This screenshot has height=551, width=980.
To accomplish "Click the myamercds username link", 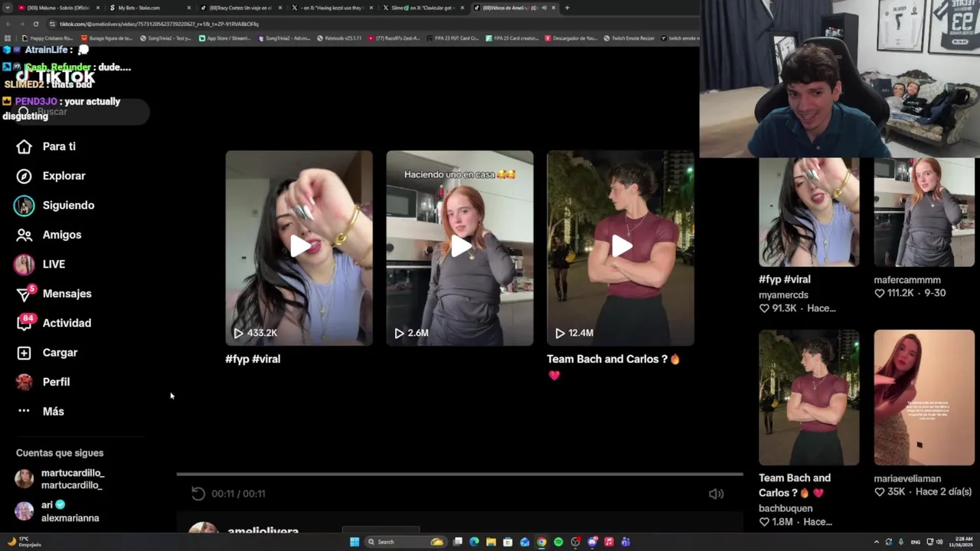I will click(783, 295).
